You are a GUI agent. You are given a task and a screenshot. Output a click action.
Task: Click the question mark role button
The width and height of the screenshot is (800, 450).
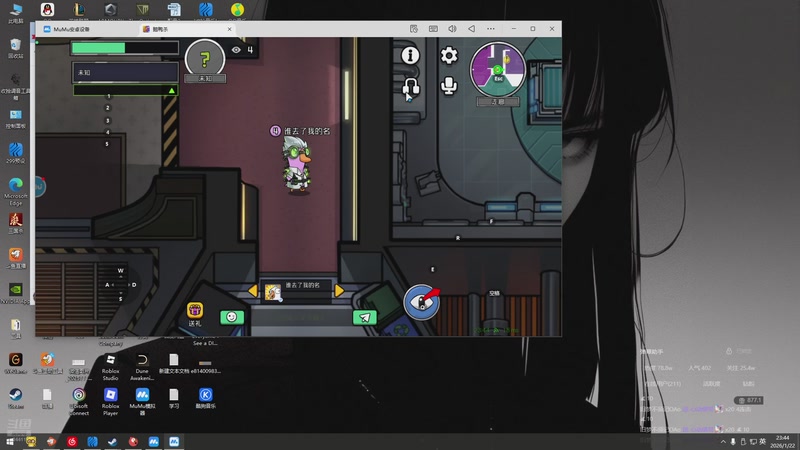tap(205, 59)
